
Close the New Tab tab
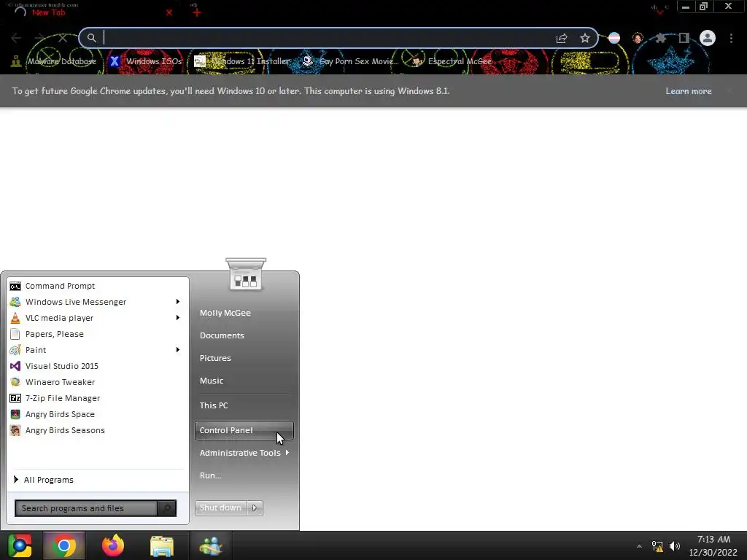[x=169, y=12]
